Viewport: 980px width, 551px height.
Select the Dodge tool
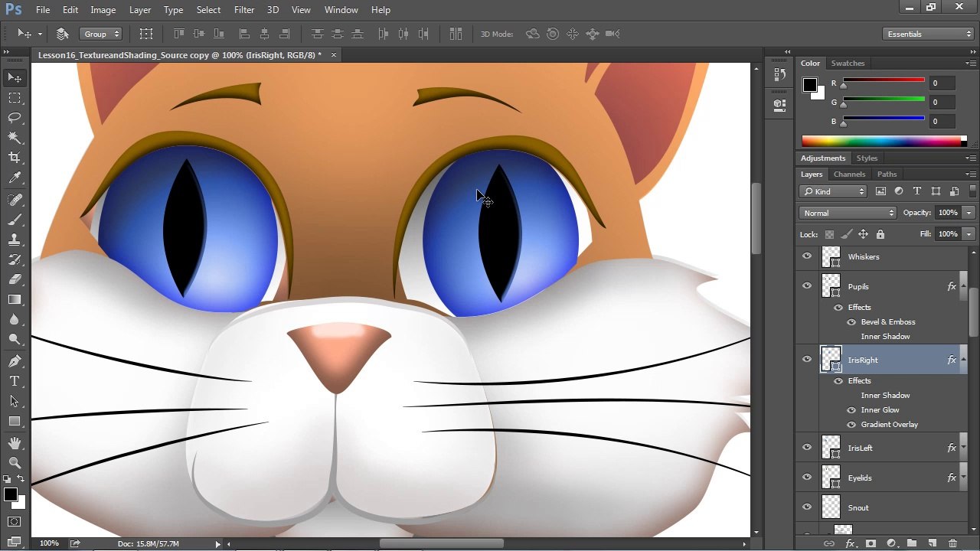click(15, 340)
